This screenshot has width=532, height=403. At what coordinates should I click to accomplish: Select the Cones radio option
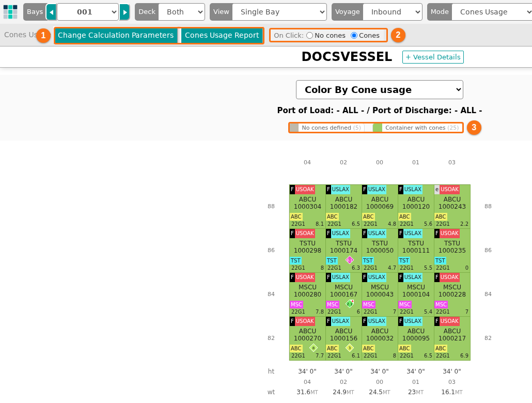click(354, 35)
